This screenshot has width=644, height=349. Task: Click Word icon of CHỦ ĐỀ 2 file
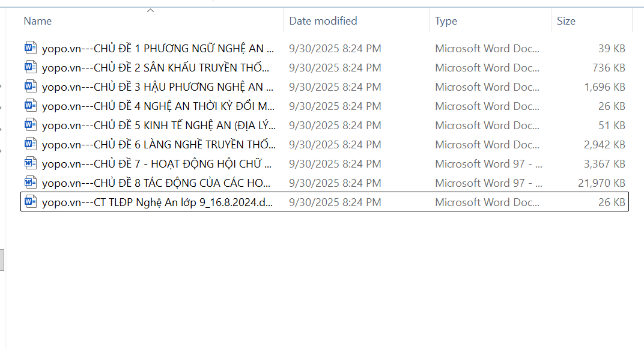point(31,67)
